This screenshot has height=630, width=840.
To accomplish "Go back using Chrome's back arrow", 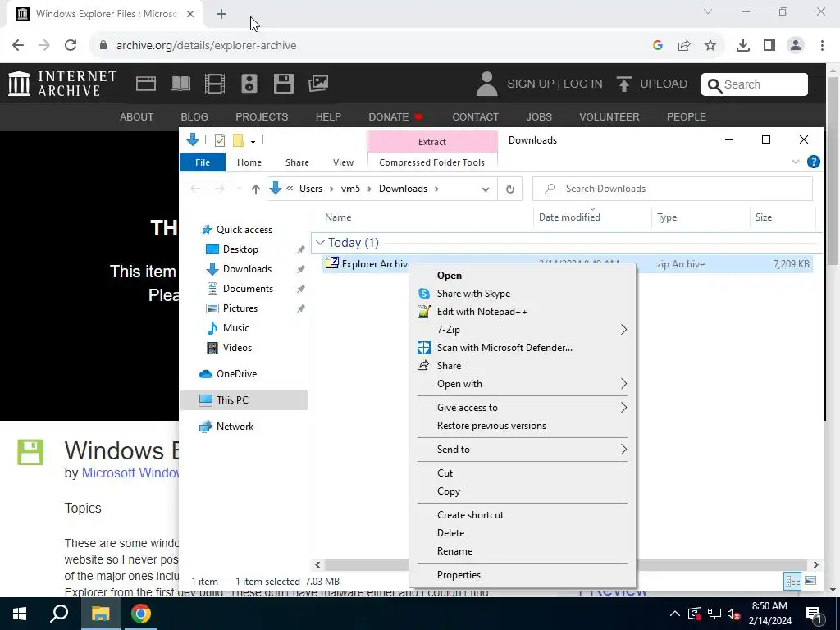I will tap(18, 45).
